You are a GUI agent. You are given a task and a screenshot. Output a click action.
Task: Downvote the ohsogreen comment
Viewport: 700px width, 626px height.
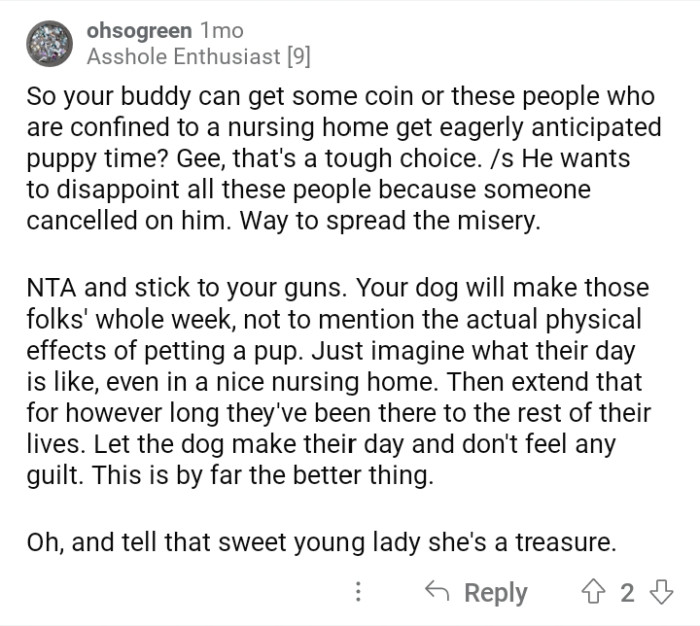pyautogui.click(x=661, y=592)
